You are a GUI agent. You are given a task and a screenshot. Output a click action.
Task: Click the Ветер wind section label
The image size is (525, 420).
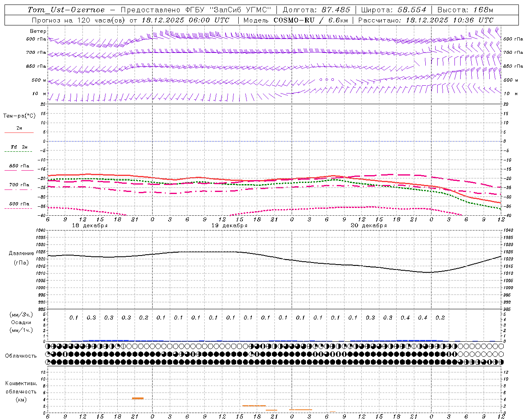coord(38,31)
